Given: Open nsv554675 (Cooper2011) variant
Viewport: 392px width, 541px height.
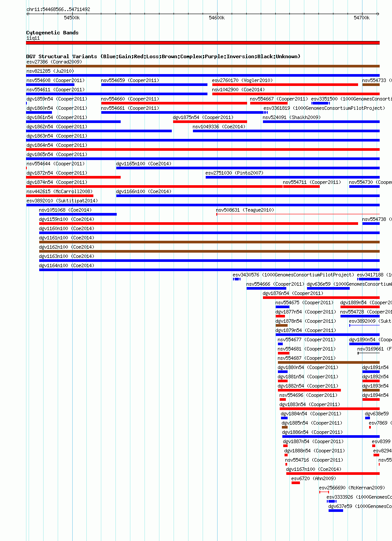Looking at the screenshot, I should pyautogui.click(x=305, y=302).
